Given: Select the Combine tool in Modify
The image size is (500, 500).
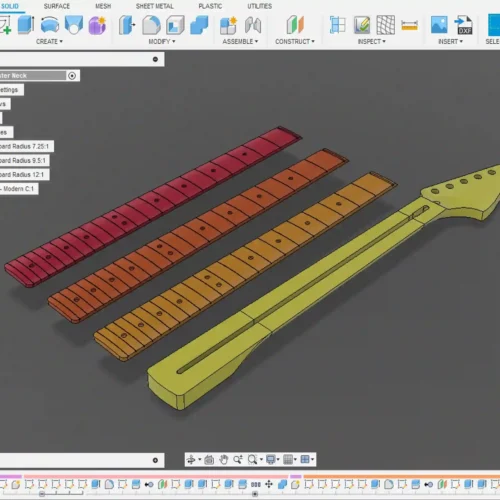Looking at the screenshot, I should click(199, 25).
